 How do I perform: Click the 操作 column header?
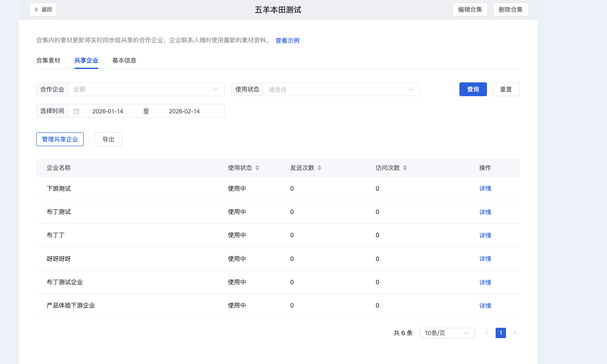(x=485, y=168)
